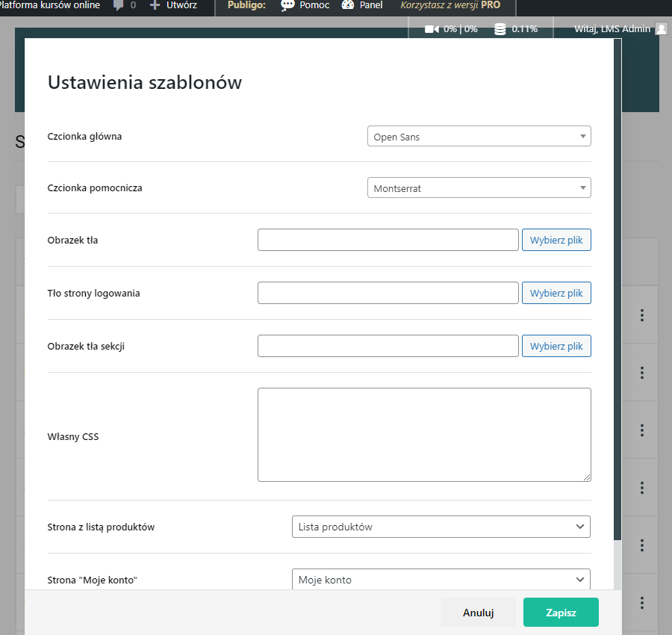Click the modal vertical scrollbar
672x635 pixels.
(x=617, y=289)
